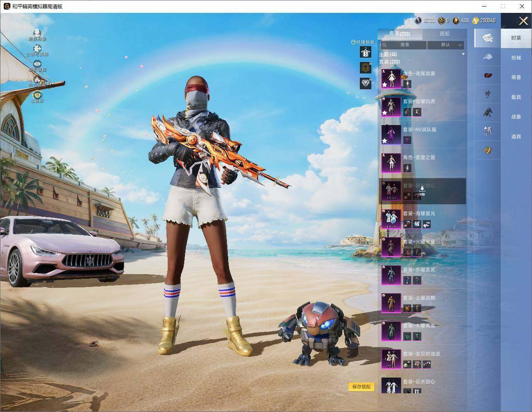Open the 道具 items section
Image resolution: width=532 pixels, height=412 pixels.
click(x=516, y=137)
